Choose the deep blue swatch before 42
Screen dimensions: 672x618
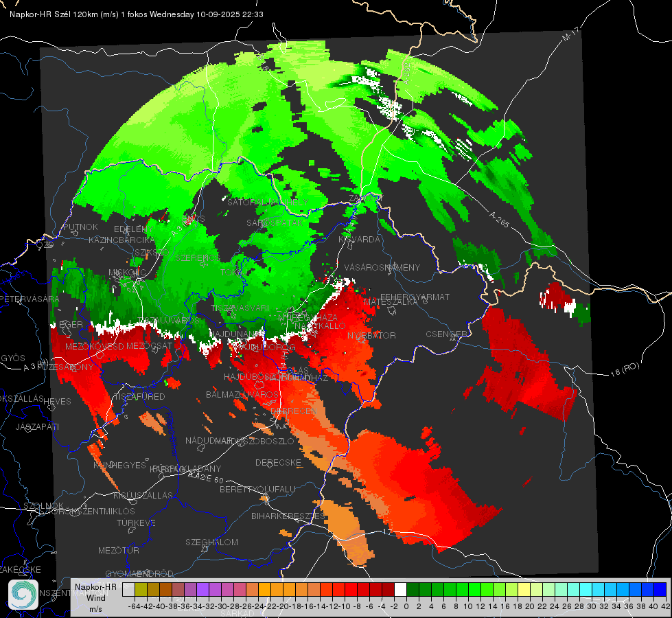tap(660, 589)
